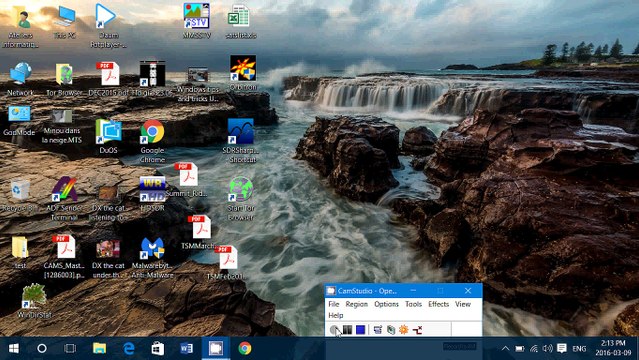The height and width of the screenshot is (360, 639).
Task: Open the CamStudio Tools menu
Action: point(413,304)
